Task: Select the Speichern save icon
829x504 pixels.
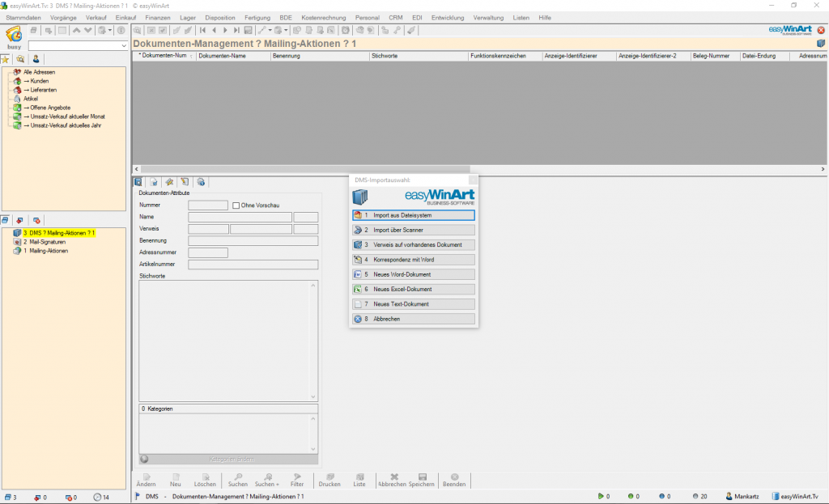Action: click(x=421, y=479)
